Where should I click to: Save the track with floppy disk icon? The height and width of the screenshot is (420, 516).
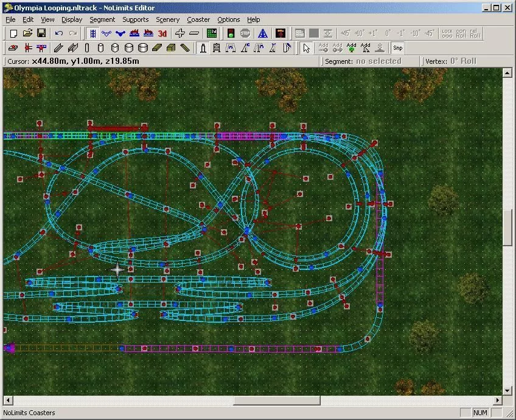tap(41, 33)
